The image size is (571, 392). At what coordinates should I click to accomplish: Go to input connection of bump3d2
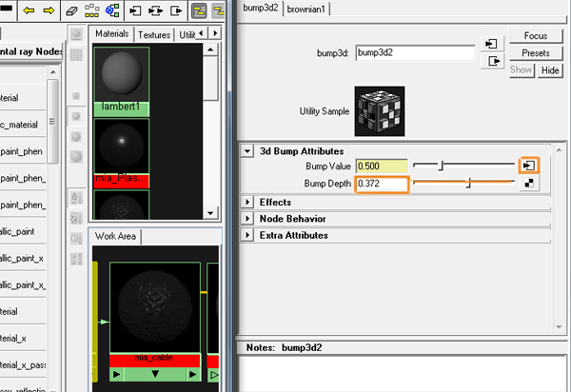coord(492,44)
